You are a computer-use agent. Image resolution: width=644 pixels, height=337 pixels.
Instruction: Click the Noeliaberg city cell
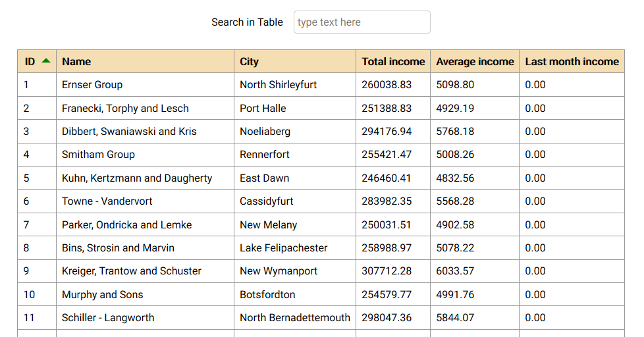(295, 132)
